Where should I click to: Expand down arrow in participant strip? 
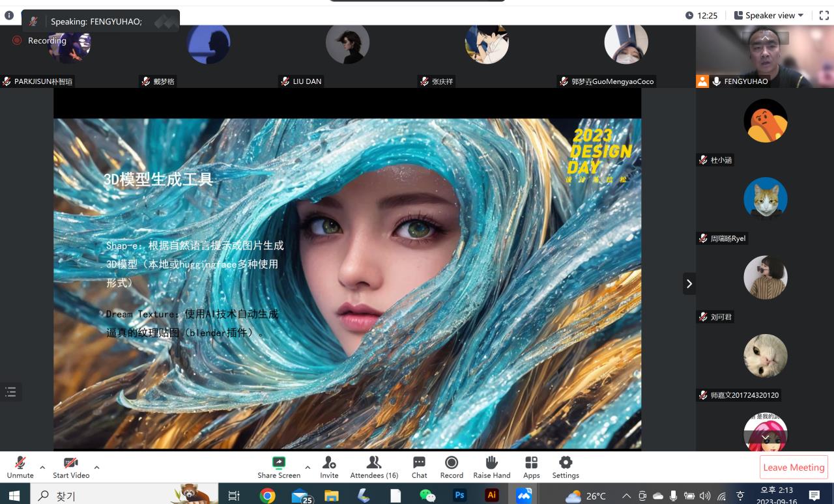[x=766, y=438]
